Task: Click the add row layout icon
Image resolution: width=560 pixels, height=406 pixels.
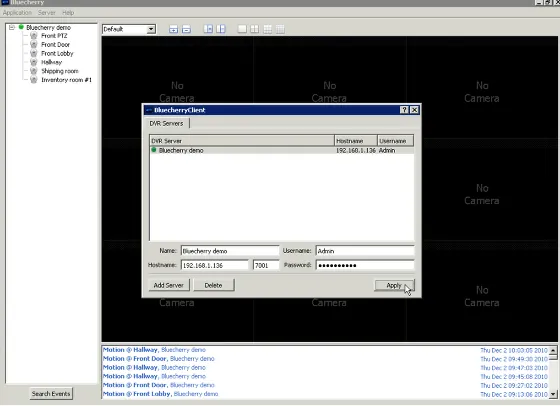Action: pyautogui.click(x=174, y=29)
